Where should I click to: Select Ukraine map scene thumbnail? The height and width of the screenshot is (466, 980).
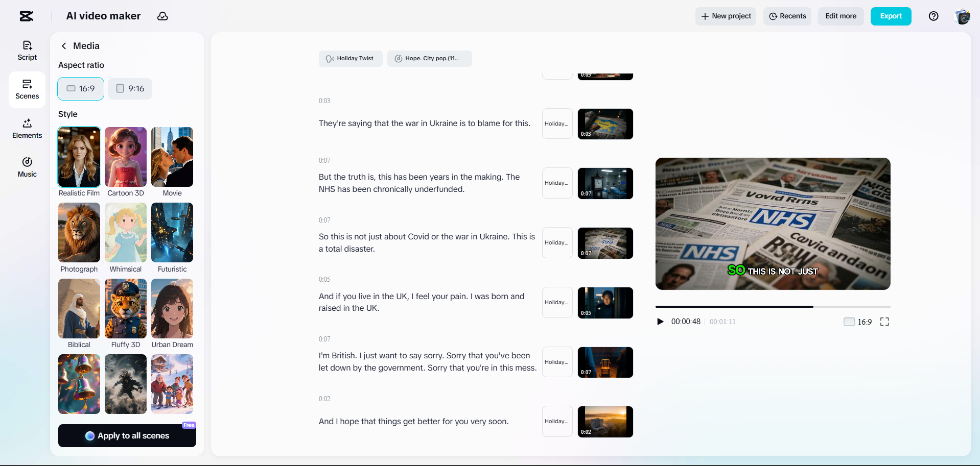point(605,124)
